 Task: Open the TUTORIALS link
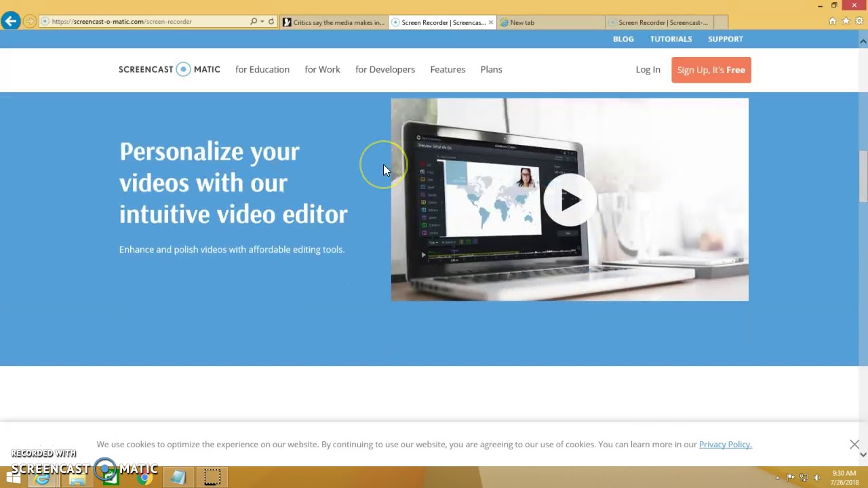pos(671,39)
